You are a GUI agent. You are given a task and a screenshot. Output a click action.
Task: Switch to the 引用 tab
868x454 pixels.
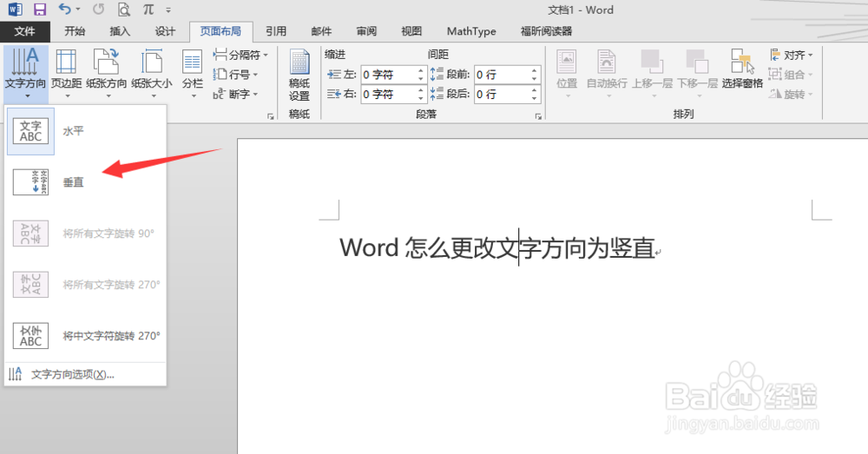tap(276, 31)
